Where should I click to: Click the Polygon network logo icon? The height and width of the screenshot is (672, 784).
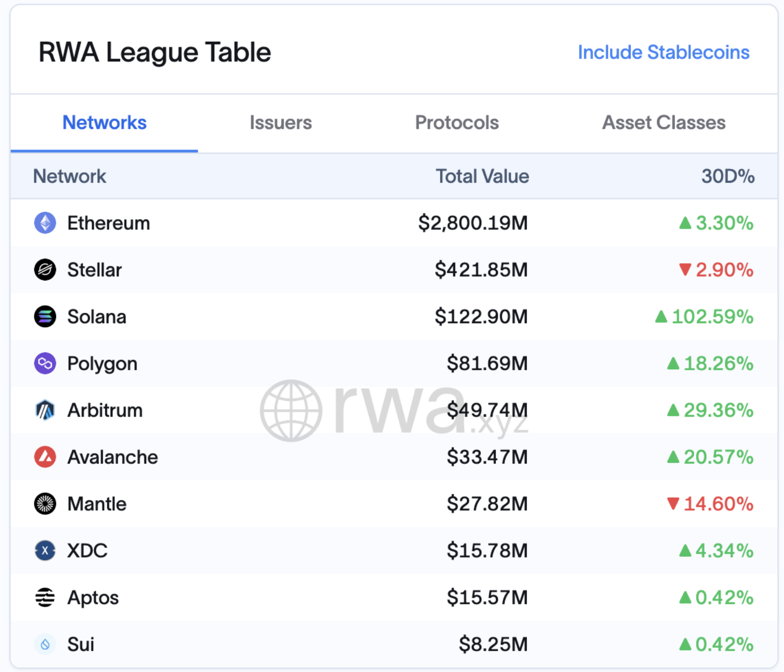coord(45,364)
